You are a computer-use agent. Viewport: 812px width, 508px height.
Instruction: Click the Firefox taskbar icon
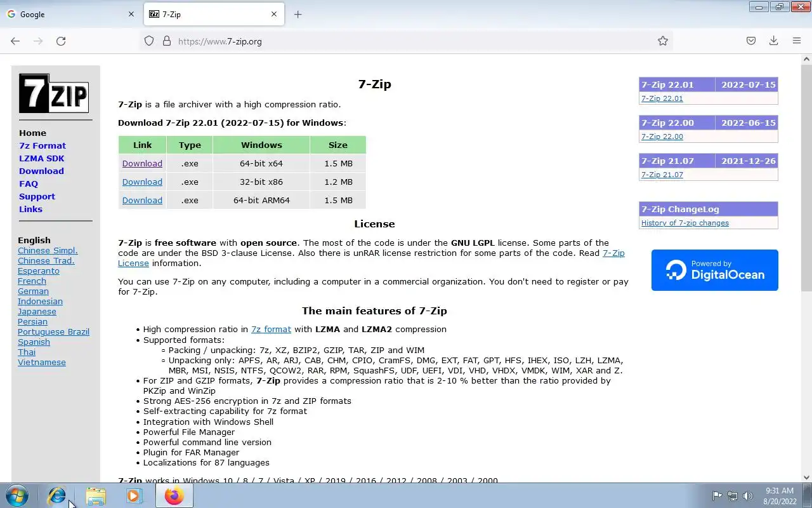tap(174, 495)
